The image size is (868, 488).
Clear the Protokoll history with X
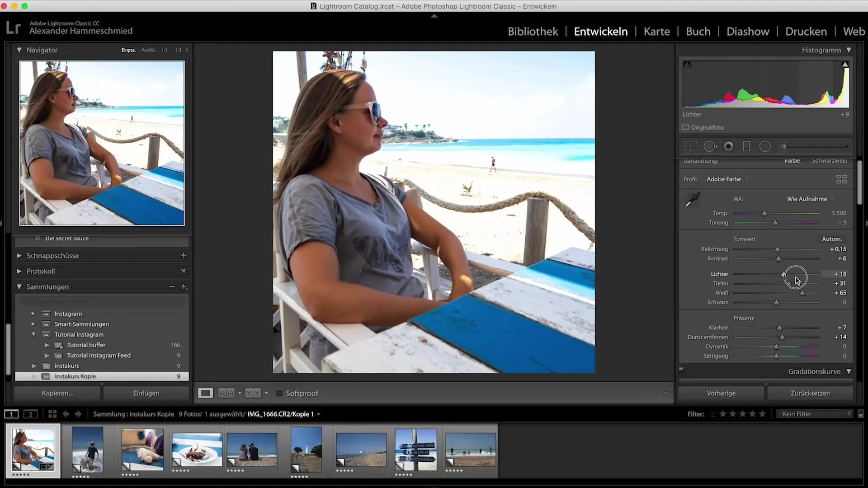[184, 271]
